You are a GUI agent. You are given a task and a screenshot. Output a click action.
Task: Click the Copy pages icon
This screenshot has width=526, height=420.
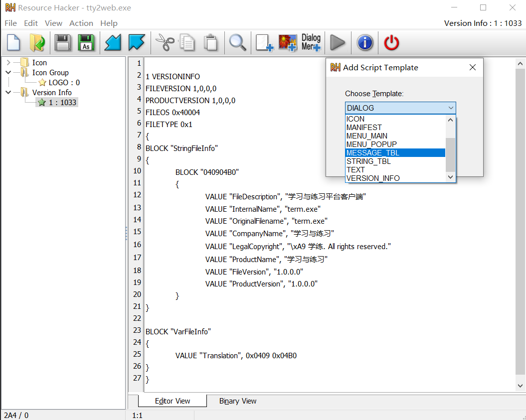[x=187, y=42]
